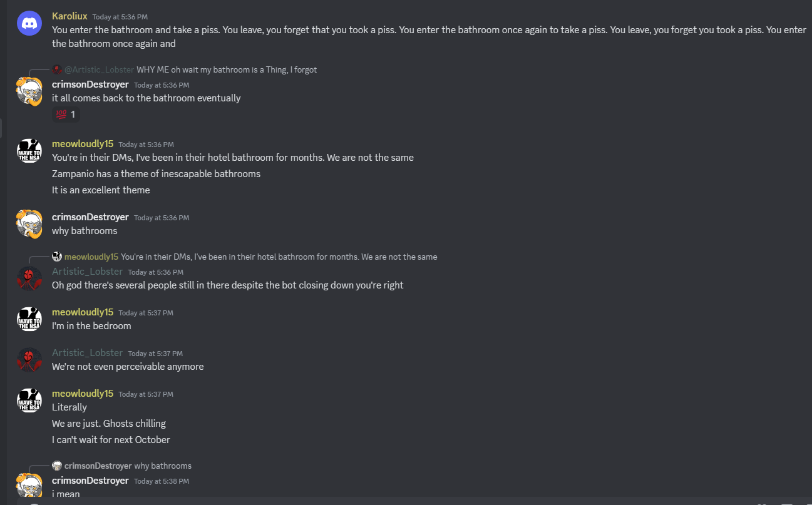Click meowloudly15's username above "Literally"

[x=83, y=393]
